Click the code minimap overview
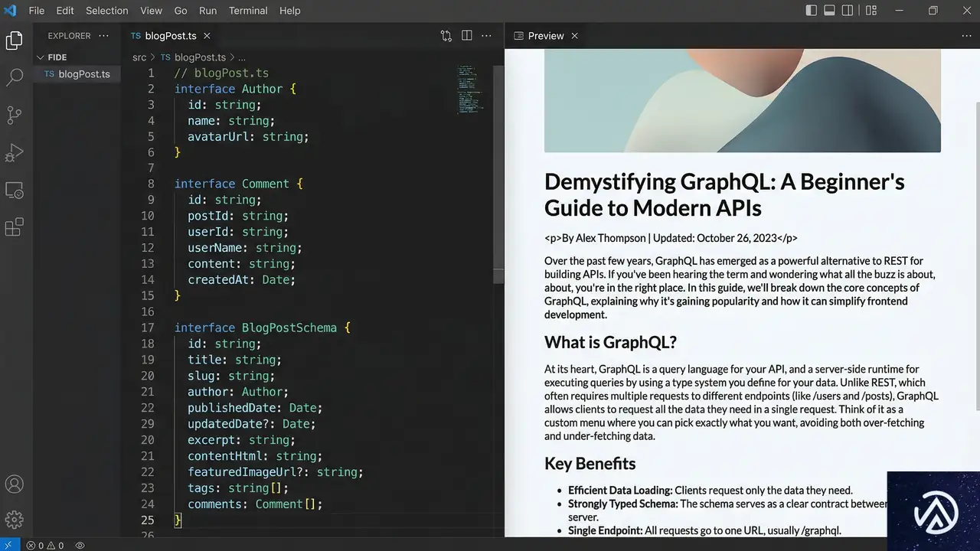Screen dimensions: 980x551 pos(467,88)
